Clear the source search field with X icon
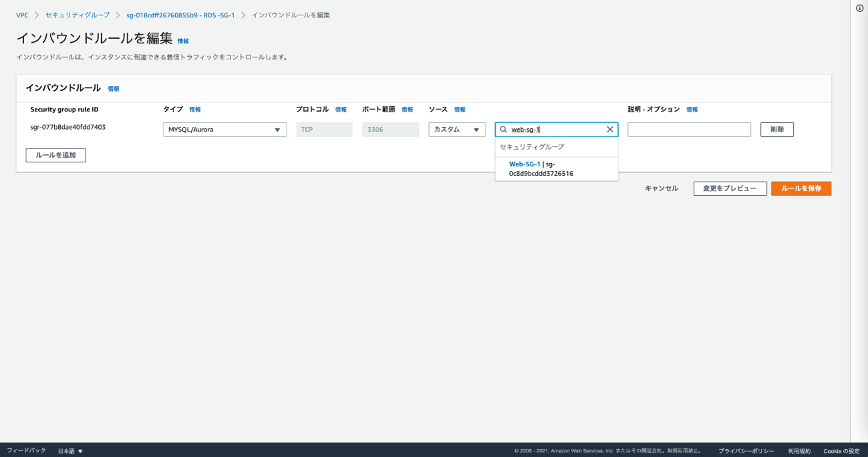 pyautogui.click(x=609, y=130)
